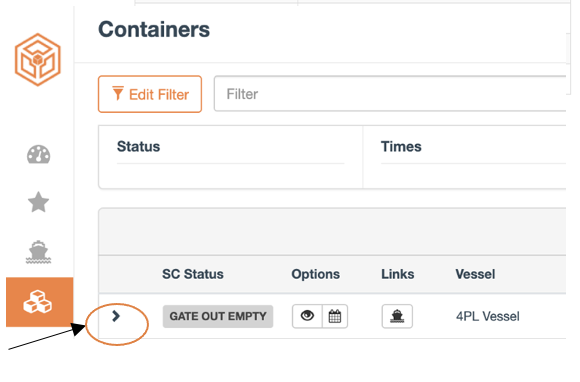
Task: Sort by the Vessel column header
Action: click(x=475, y=274)
